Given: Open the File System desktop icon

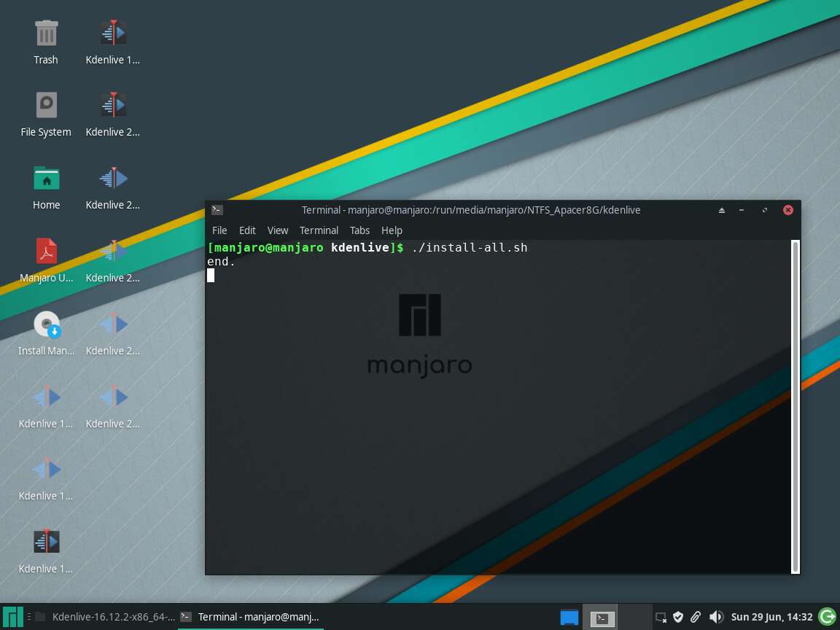Looking at the screenshot, I should (x=46, y=105).
